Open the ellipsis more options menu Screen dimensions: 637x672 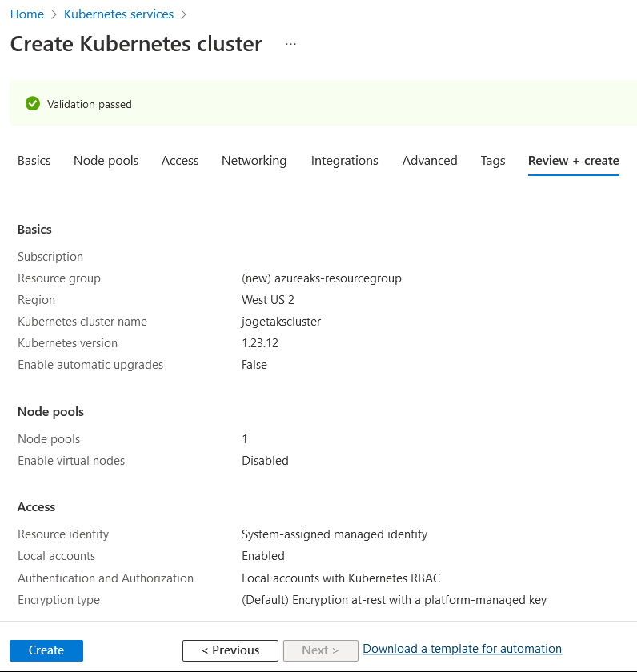pos(290,44)
